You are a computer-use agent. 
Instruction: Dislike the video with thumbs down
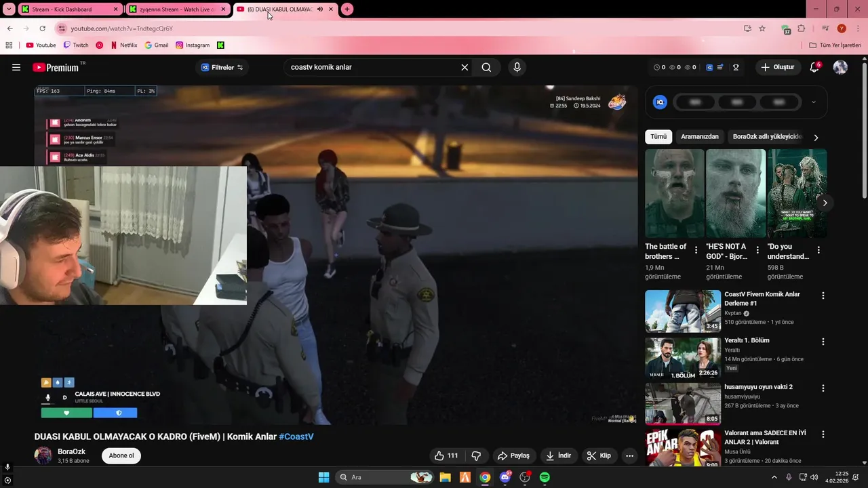tap(476, 455)
